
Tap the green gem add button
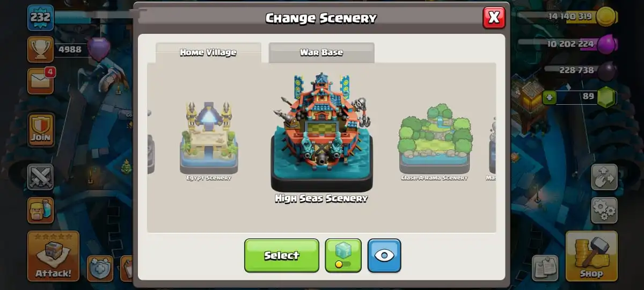point(548,97)
